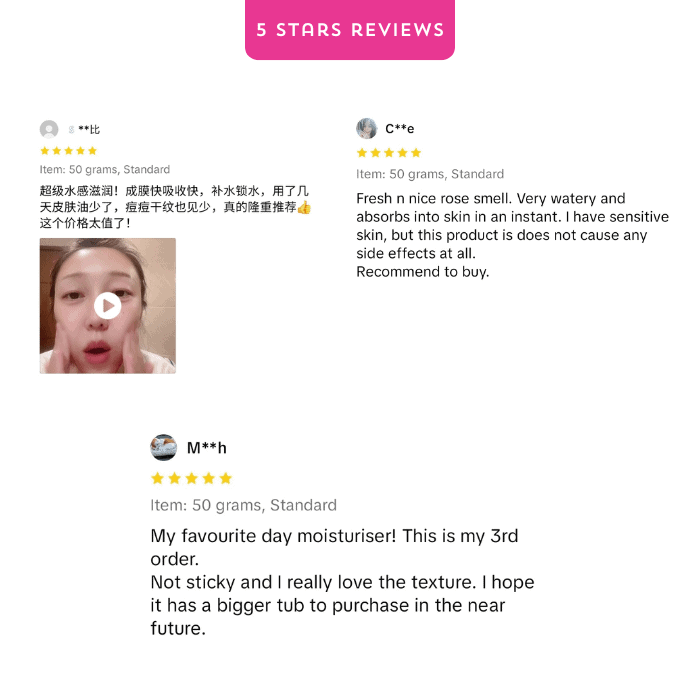Viewport: 700px width, 700px height.
Task: Click the third star in **比's rating
Action: 69,151
